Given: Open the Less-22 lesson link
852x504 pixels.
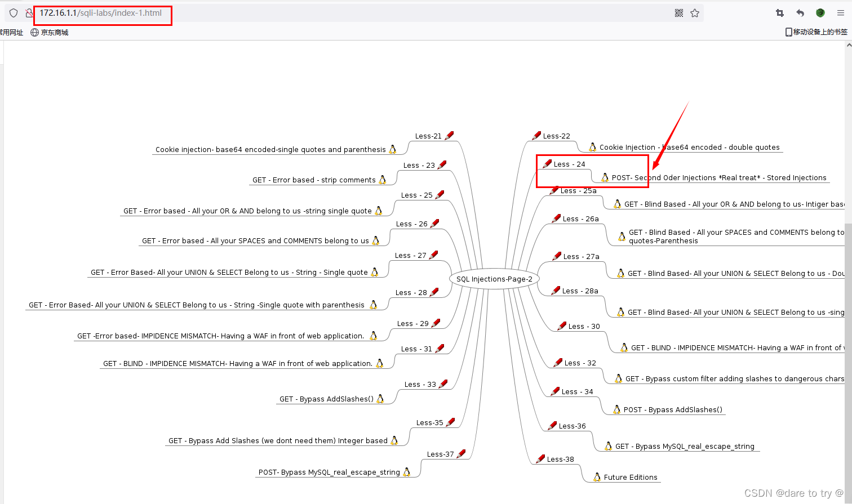Looking at the screenshot, I should tap(557, 136).
